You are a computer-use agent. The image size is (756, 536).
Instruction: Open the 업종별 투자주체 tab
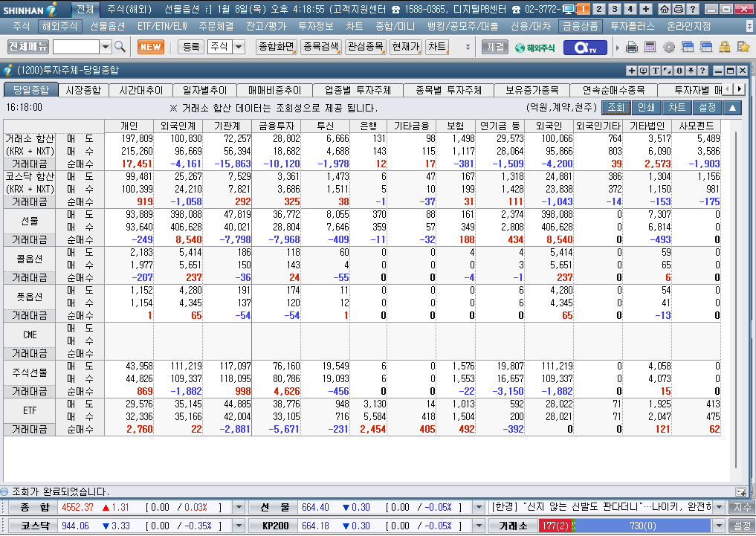358,90
